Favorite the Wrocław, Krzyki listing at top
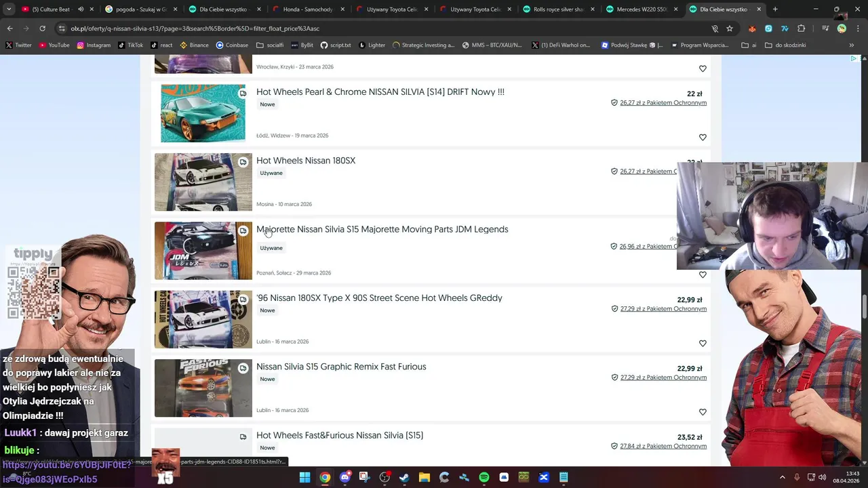 coord(703,68)
